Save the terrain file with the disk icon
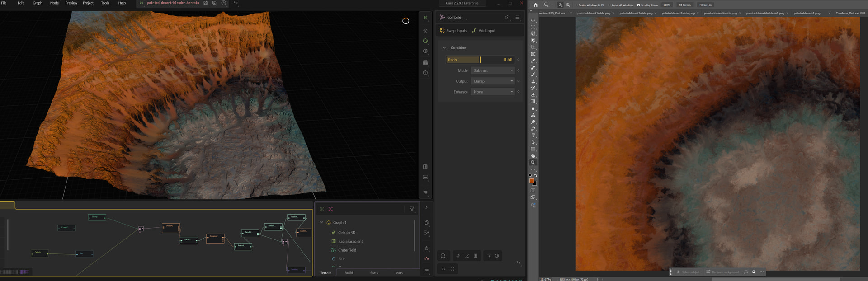The height and width of the screenshot is (281, 868). pos(205,3)
